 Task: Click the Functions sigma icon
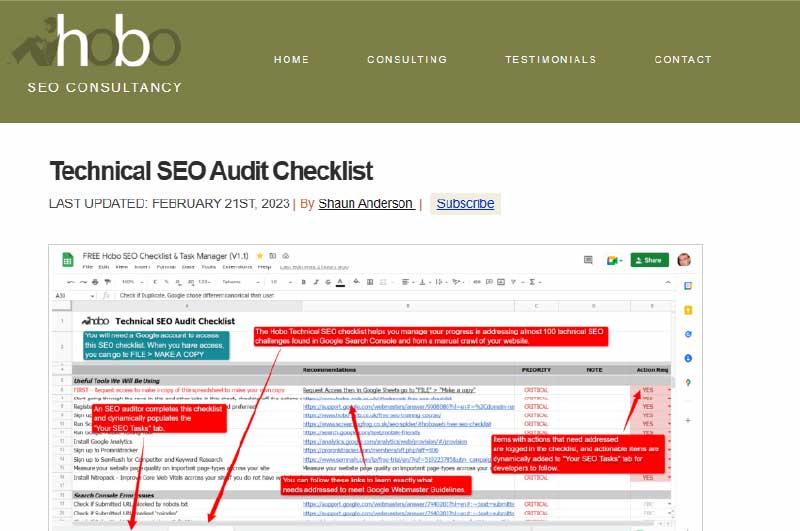click(x=534, y=282)
